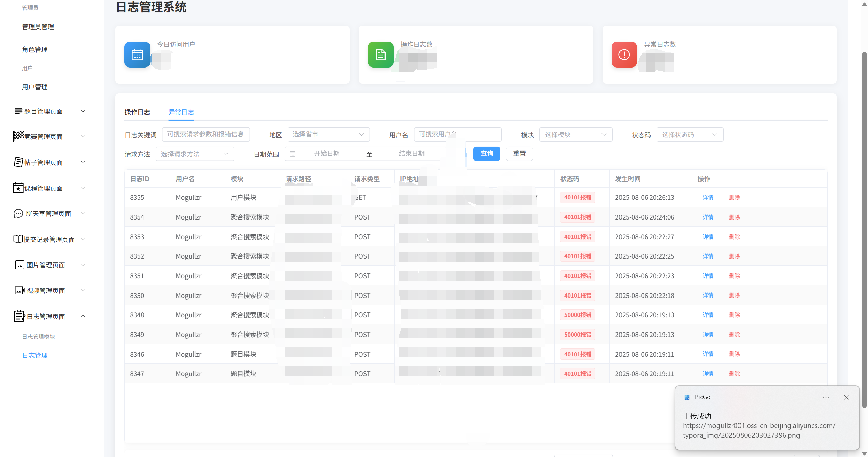
Task: Click the chat bubble icon for 聊天室管理页面
Action: (18, 213)
